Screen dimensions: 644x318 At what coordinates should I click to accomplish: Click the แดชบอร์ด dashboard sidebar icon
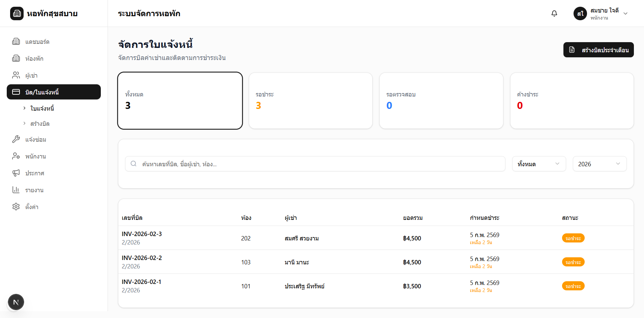(16, 41)
